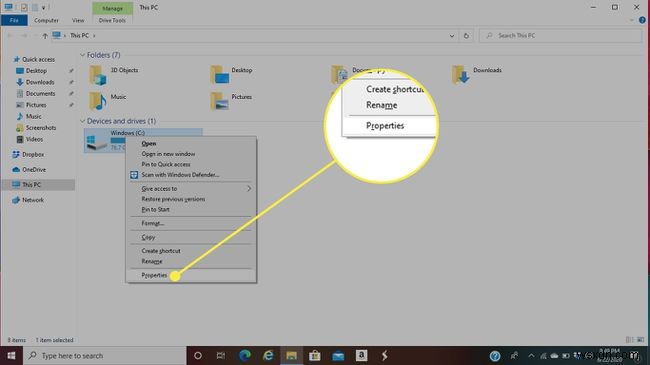Collapse the Devices and drives group
Screen dimensions: 650x365
click(82, 121)
